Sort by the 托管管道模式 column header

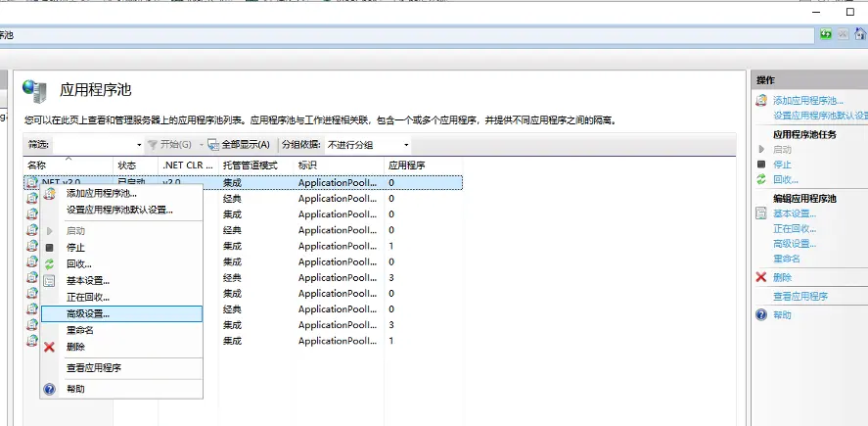256,166
